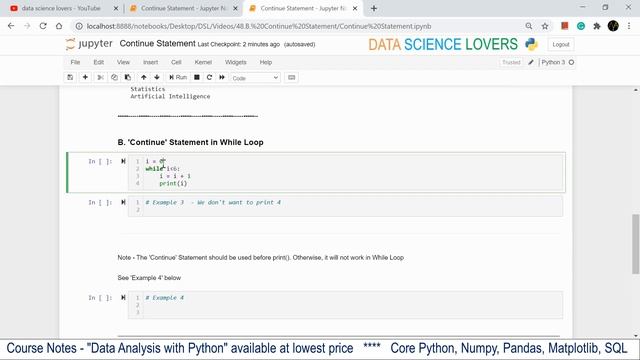Open the cell type Code dropdown
Screen dimensions: 640x360
[x=255, y=78]
